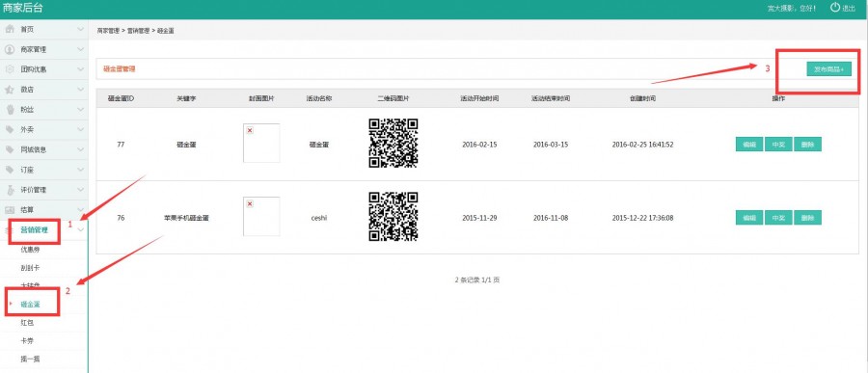Screen dimensions: 868x373
Task: Click 编辑 for golden egg ID 76
Action: [x=749, y=218]
